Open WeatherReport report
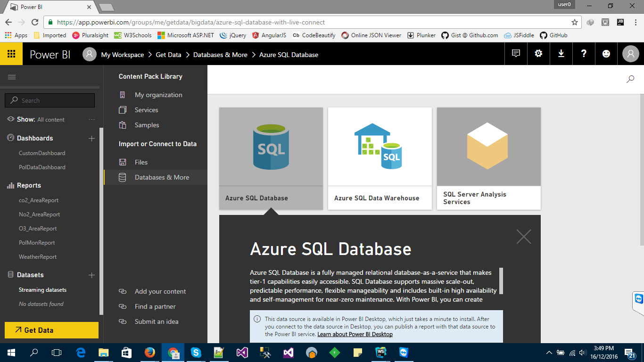 (x=38, y=257)
